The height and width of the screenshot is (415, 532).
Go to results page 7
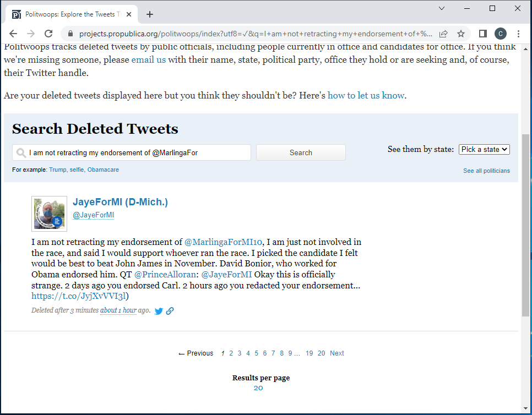point(273,353)
